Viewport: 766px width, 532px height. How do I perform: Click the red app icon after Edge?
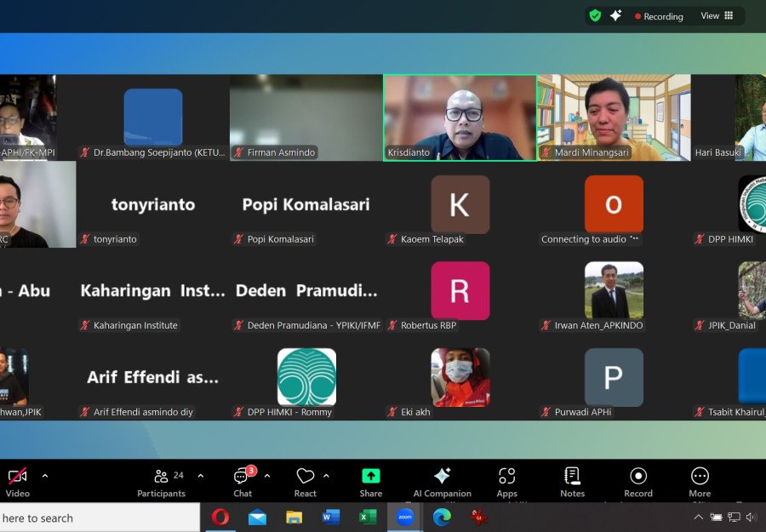coord(478,518)
